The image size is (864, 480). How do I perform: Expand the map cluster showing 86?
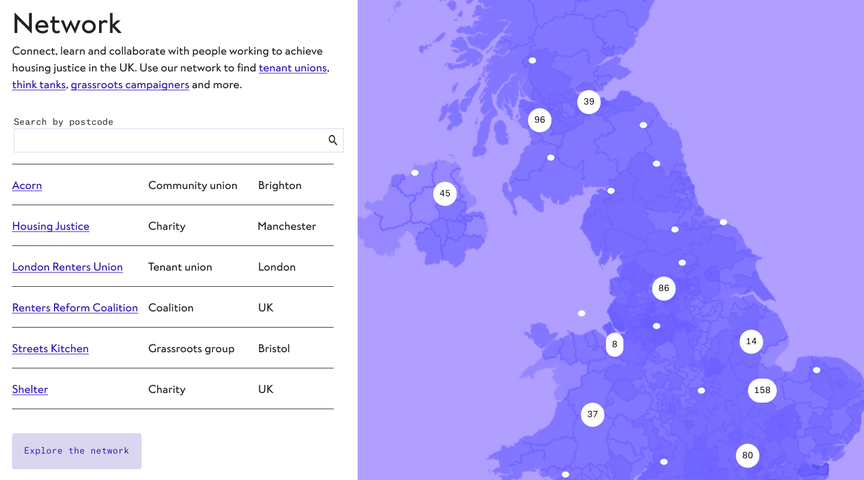click(663, 289)
